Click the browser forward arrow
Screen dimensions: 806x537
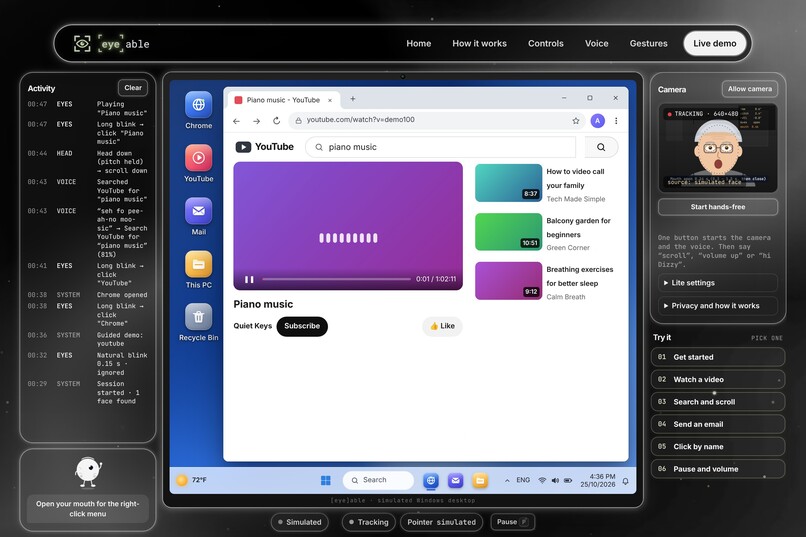tap(256, 121)
